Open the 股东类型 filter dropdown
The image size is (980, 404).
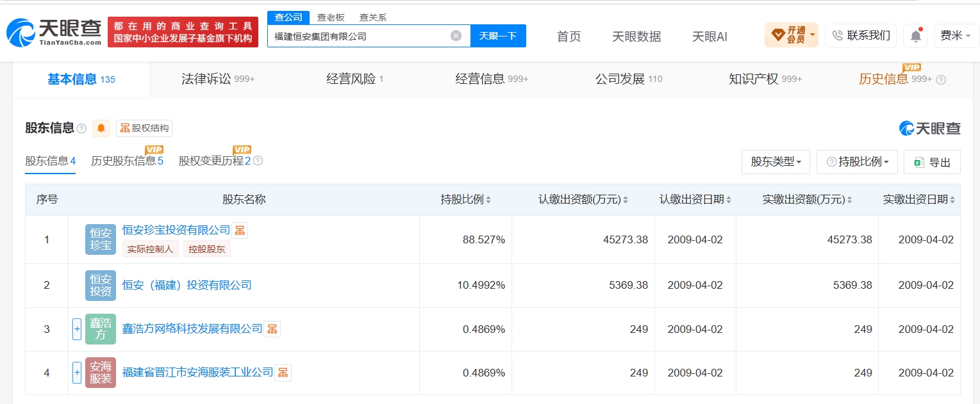[x=776, y=162]
